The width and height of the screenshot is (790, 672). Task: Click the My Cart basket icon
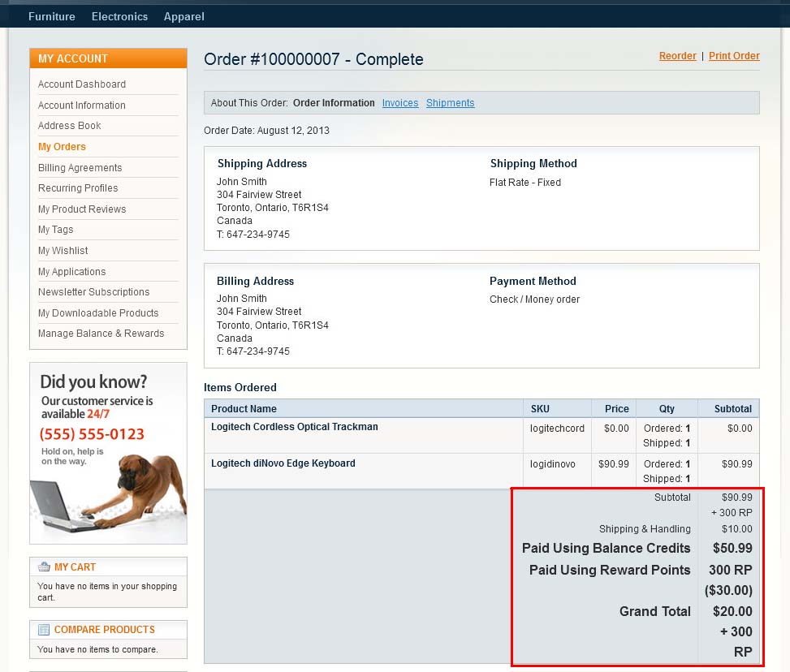click(x=45, y=566)
